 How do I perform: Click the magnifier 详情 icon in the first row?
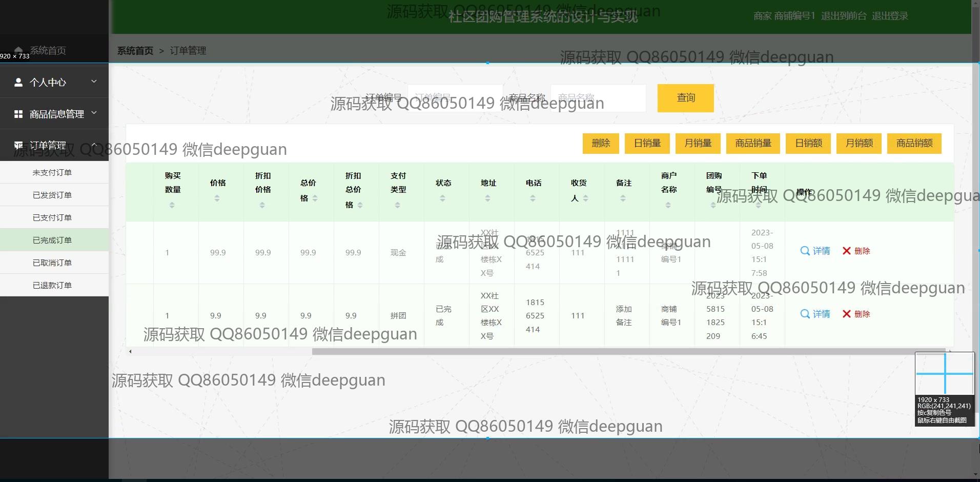point(805,251)
